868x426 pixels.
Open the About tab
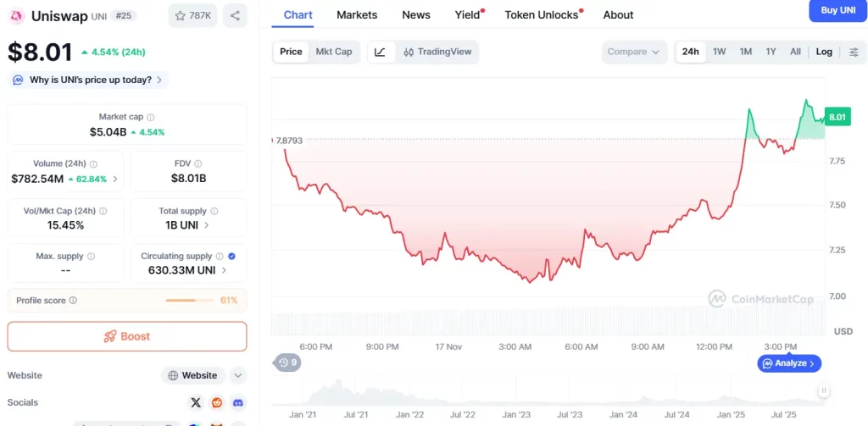pyautogui.click(x=618, y=15)
